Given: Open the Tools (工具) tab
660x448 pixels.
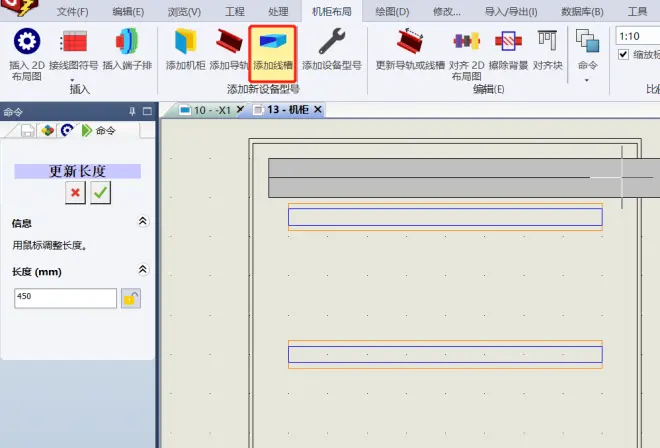Looking at the screenshot, I should pos(637,11).
